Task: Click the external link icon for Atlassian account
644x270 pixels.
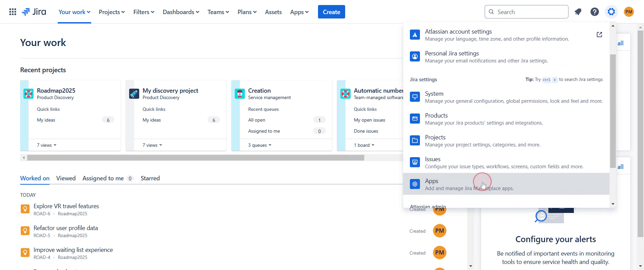Action: (599, 35)
